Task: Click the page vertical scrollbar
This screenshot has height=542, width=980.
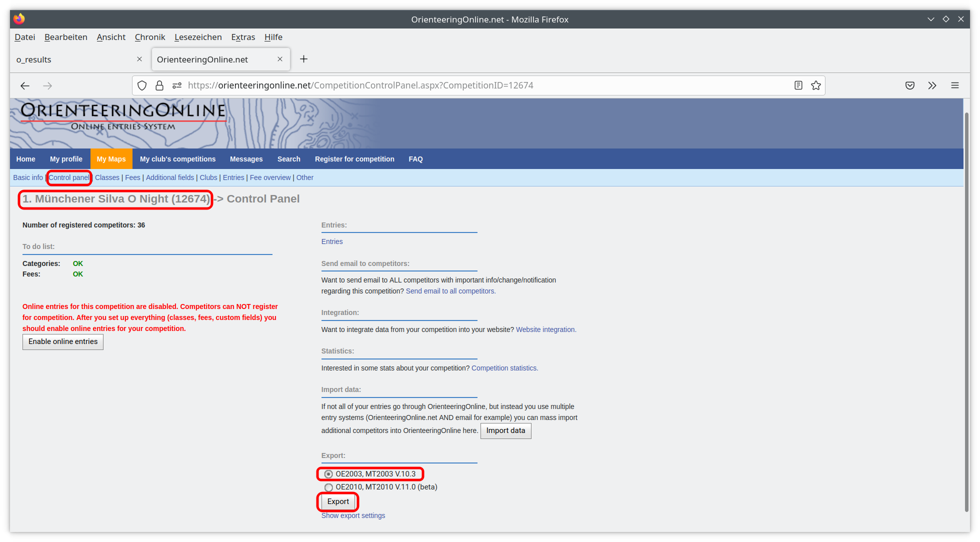Action: point(966,312)
